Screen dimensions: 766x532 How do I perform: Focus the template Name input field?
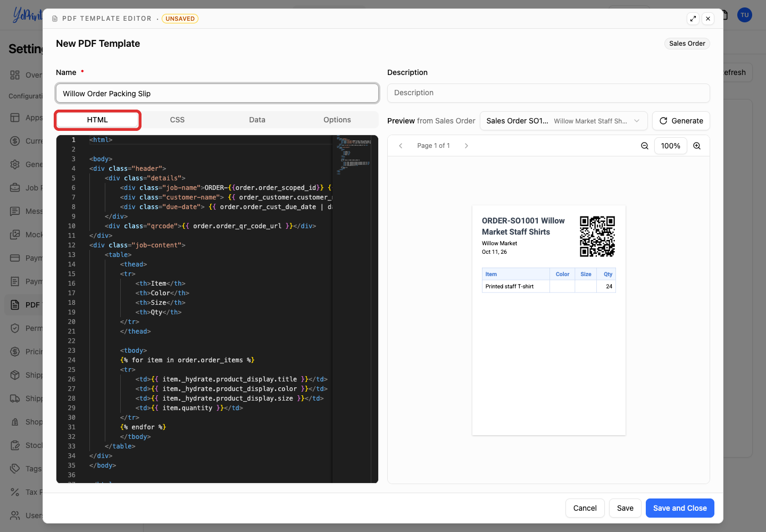click(x=217, y=94)
